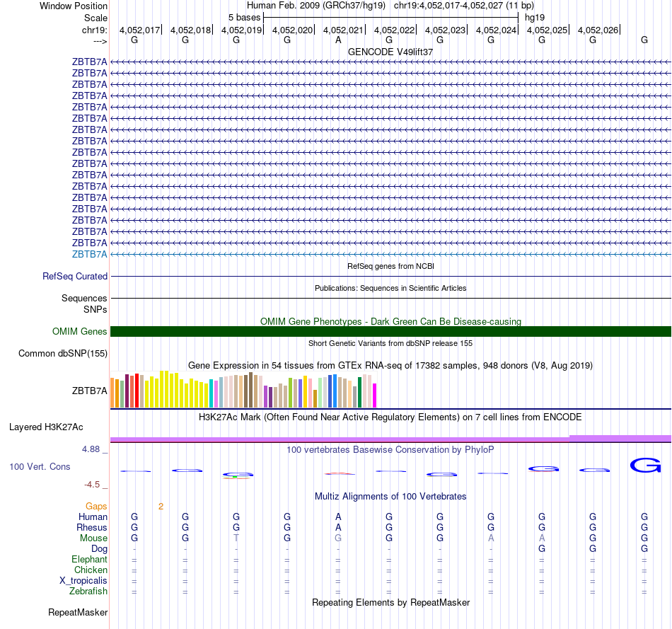Screen dimensions: 672x629
Task: Click the large blue G PhyloP logo
Action: point(645,466)
